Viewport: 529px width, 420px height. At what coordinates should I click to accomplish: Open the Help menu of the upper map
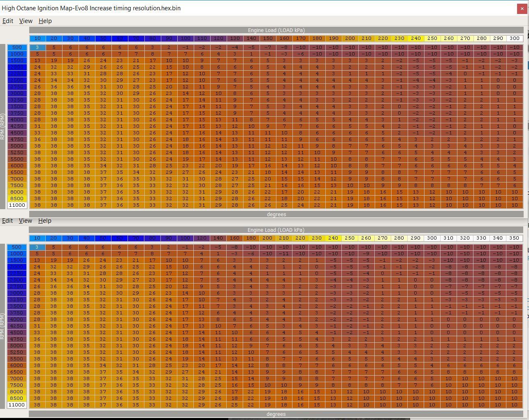(x=45, y=21)
